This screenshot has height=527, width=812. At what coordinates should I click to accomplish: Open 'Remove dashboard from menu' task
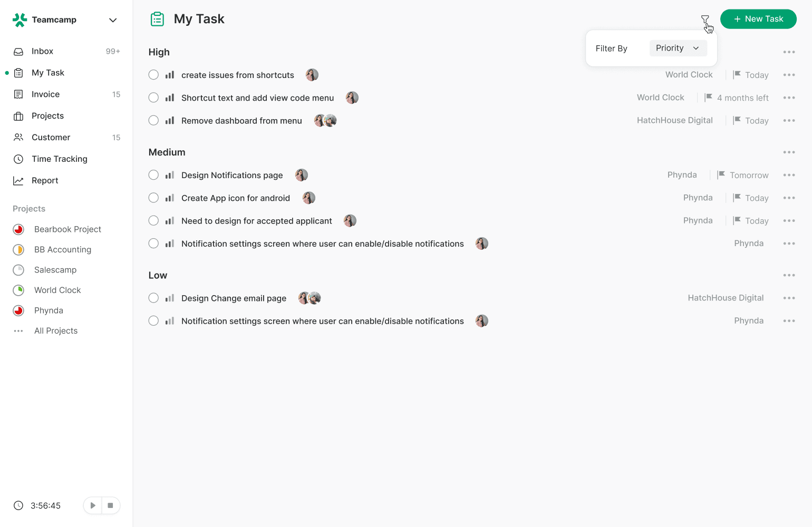click(x=241, y=121)
